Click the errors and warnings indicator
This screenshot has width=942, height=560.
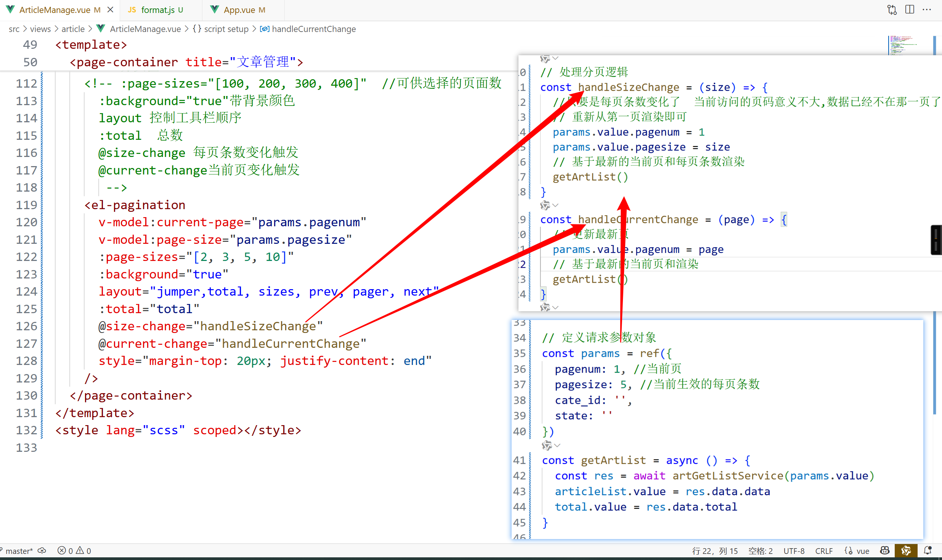74,551
